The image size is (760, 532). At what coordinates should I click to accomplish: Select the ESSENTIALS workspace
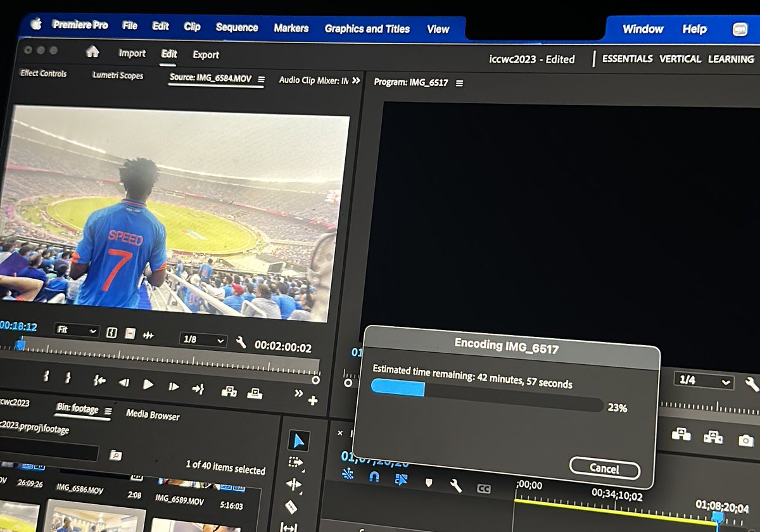coord(627,58)
